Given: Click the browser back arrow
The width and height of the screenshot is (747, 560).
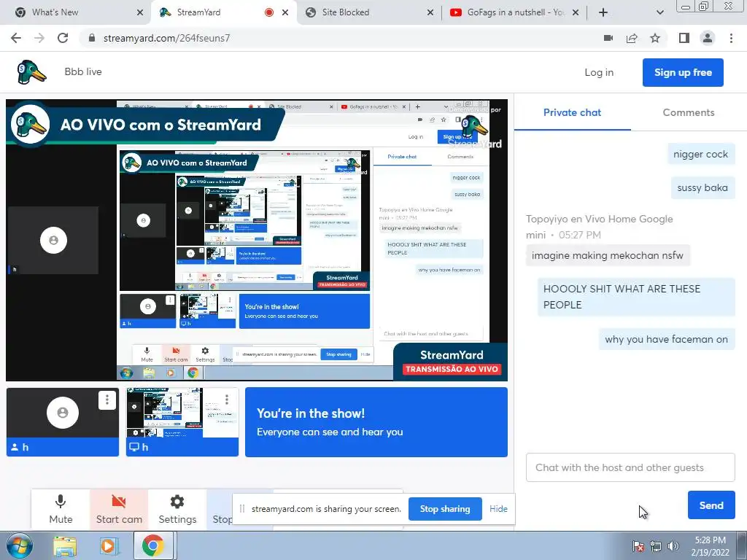Looking at the screenshot, I should 16,38.
